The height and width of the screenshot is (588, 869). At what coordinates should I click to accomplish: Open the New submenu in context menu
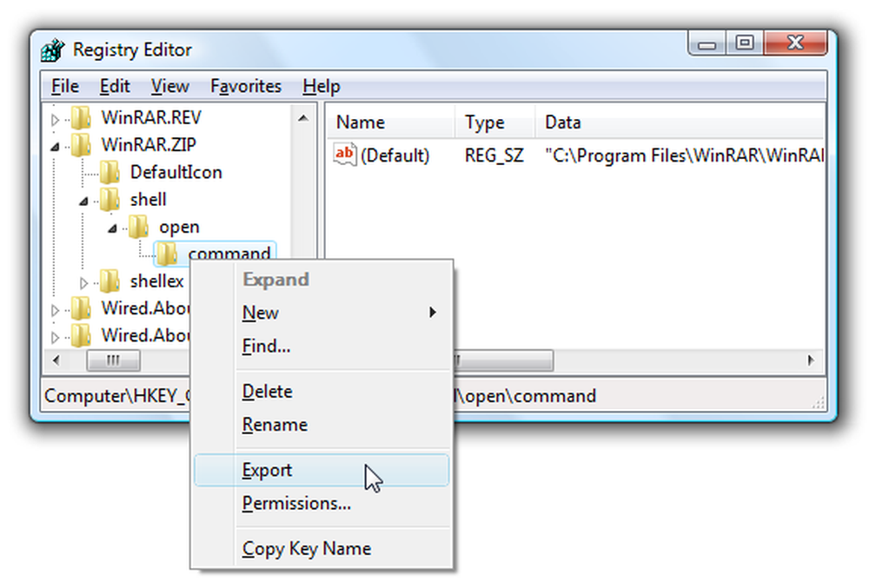pyautogui.click(x=322, y=313)
